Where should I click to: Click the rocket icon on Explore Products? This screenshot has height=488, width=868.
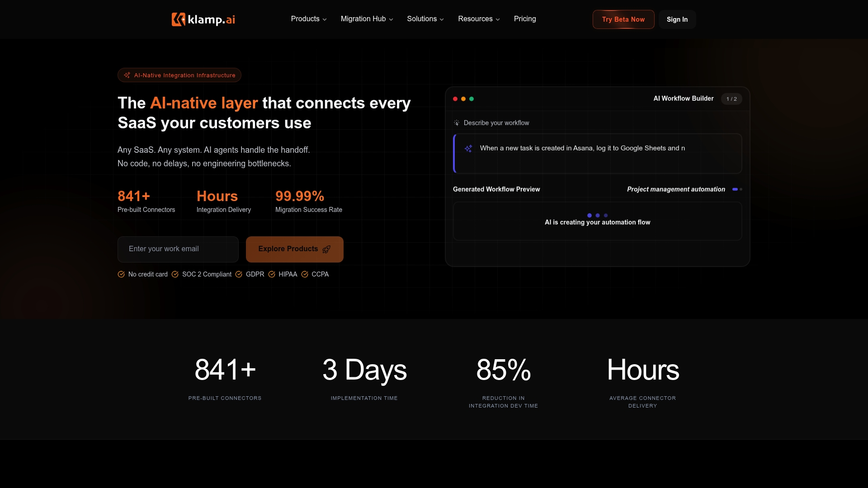pos(326,249)
